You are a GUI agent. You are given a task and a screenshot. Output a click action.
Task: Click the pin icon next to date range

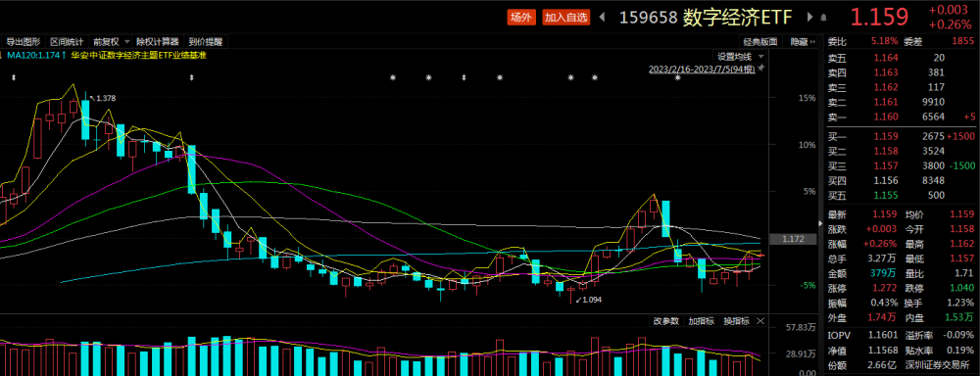(760, 68)
